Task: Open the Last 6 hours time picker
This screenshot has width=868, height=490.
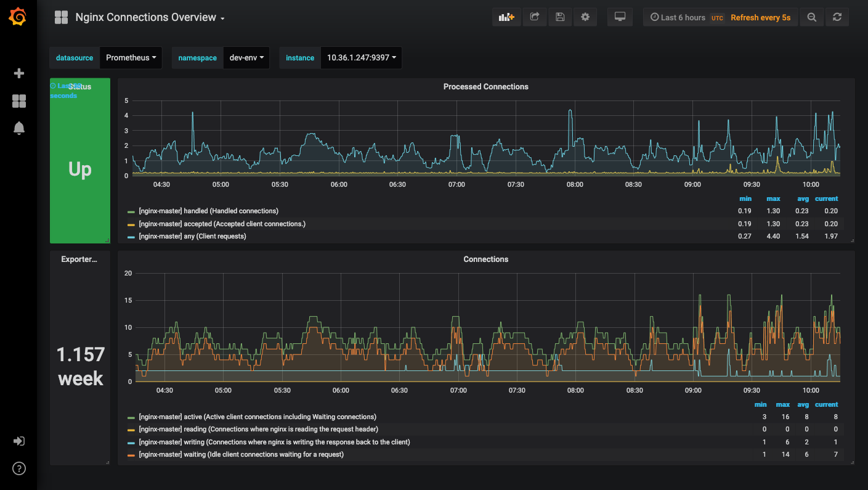Action: click(x=683, y=18)
